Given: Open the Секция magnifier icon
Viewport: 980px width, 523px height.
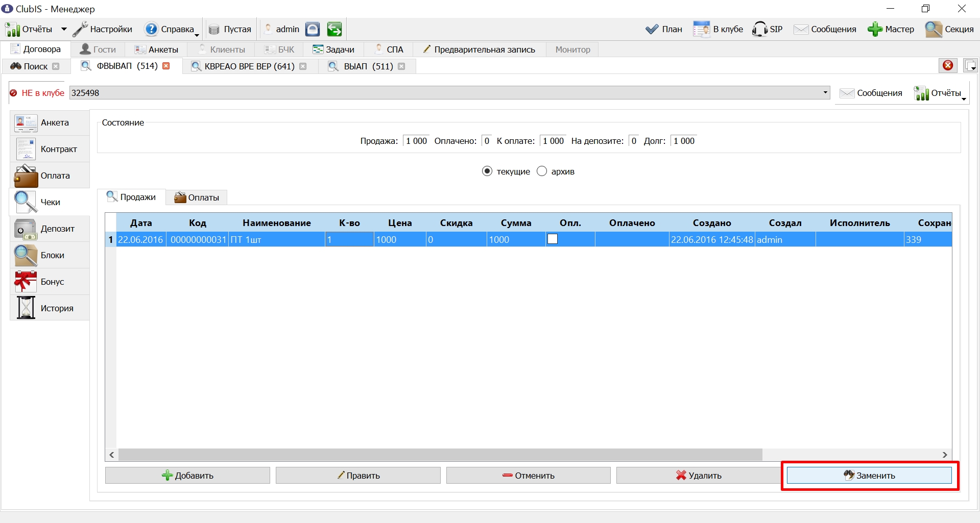Looking at the screenshot, I should tap(934, 29).
